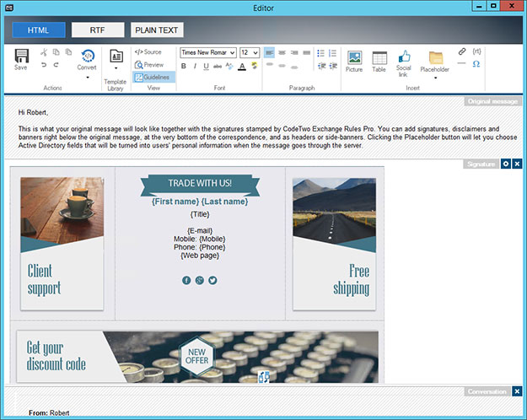Switch to the PLAIN TEXT tab
The height and width of the screenshot is (420, 527).
[x=157, y=30]
